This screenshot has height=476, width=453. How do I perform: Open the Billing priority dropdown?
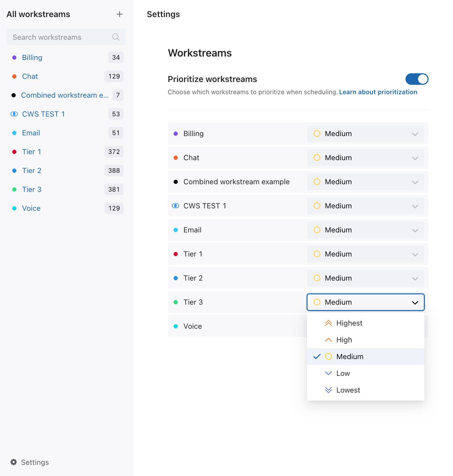coord(365,134)
